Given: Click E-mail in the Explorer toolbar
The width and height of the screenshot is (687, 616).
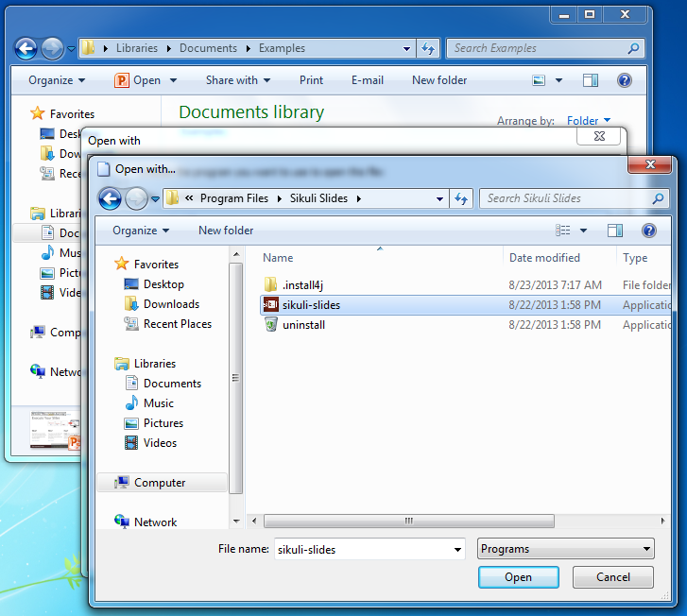Looking at the screenshot, I should click(368, 80).
